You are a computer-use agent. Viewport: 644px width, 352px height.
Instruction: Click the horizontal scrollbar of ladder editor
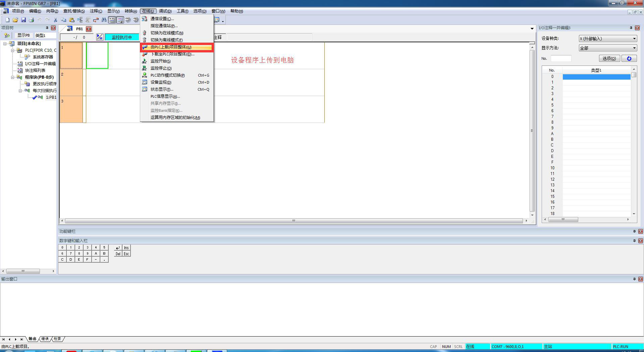[293, 221]
